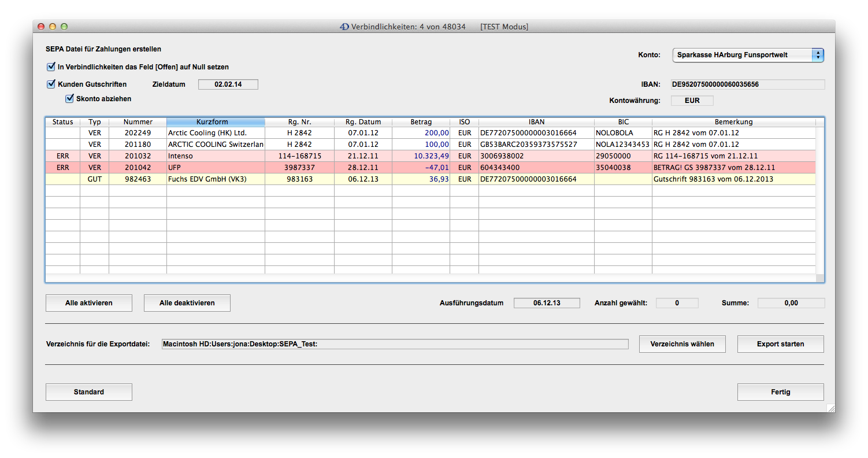Click the export directory path field

tap(395, 344)
